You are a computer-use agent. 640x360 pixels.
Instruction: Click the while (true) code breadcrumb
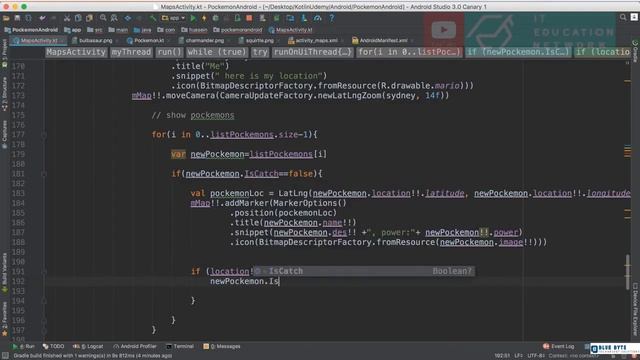coord(217,52)
